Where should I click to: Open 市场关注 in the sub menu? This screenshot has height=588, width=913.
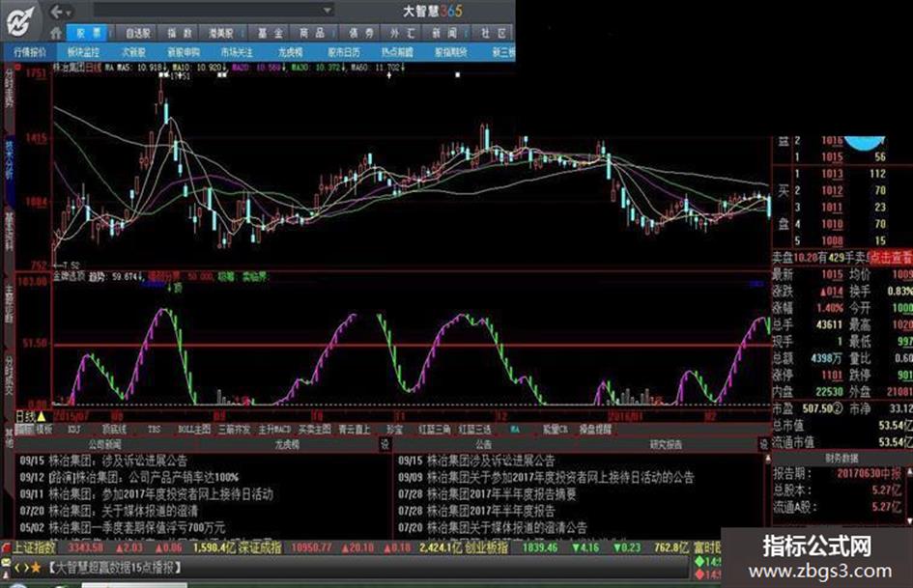[x=237, y=52]
